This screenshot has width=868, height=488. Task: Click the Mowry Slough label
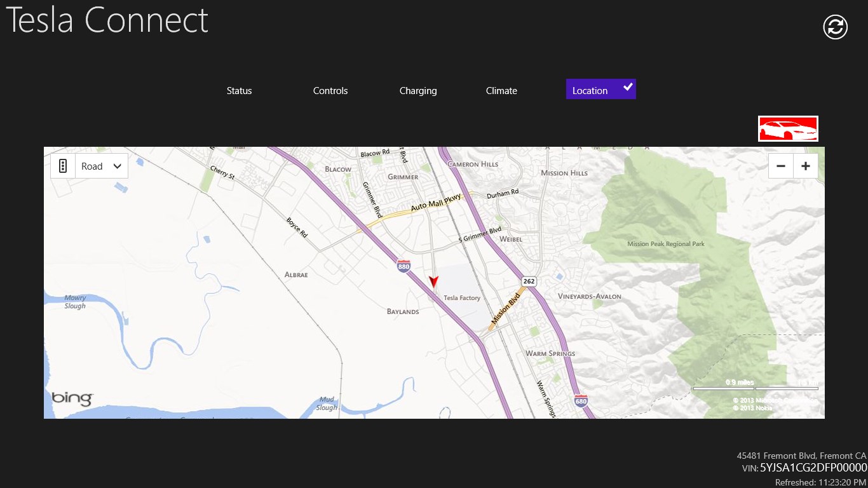click(75, 302)
